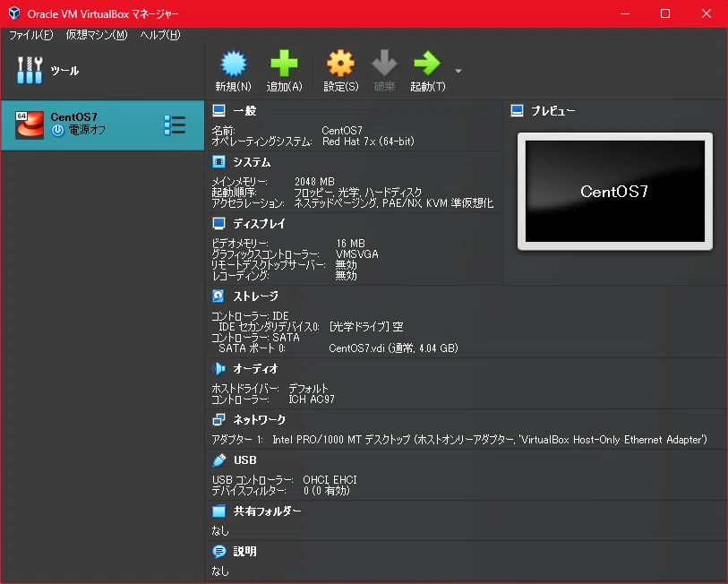This screenshot has width=728, height=584.
Task: Click the ICH AC97 audio controller value
Action: click(312, 399)
